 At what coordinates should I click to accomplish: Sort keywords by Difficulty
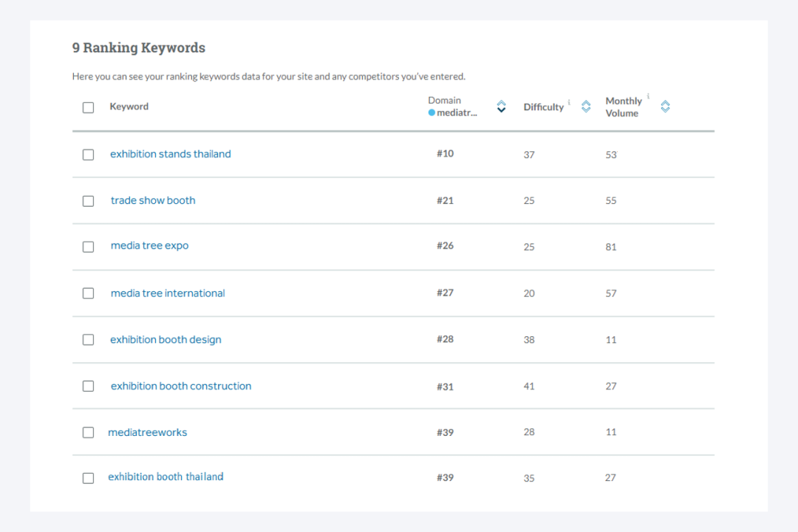tap(586, 106)
